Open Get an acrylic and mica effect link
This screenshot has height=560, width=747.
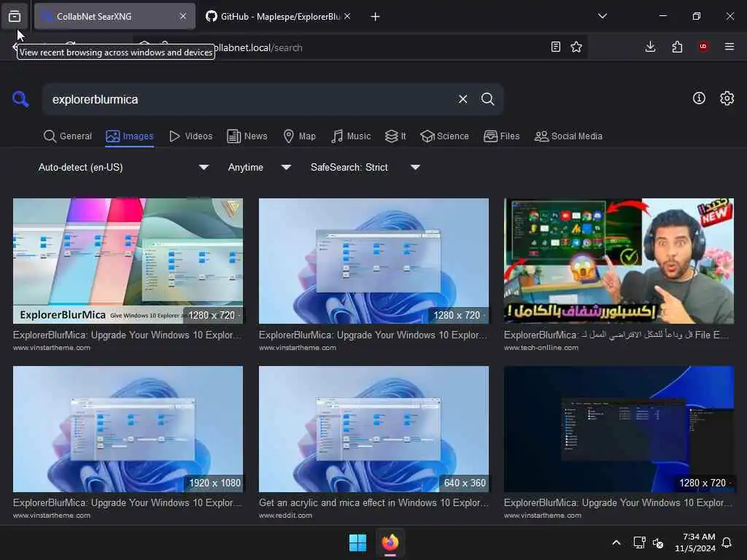click(x=373, y=502)
